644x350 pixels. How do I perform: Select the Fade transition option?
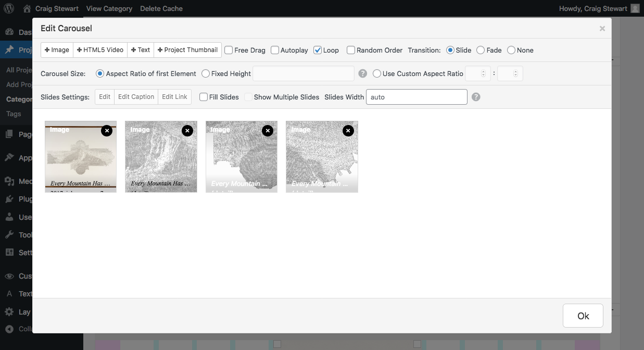481,50
